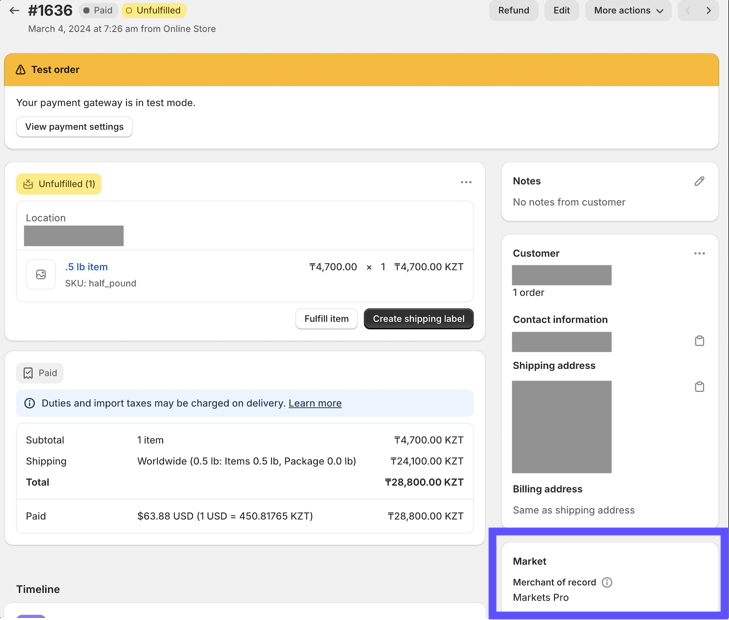Click the Test order warning triangle icon
Image resolution: width=729 pixels, height=620 pixels.
click(x=20, y=70)
